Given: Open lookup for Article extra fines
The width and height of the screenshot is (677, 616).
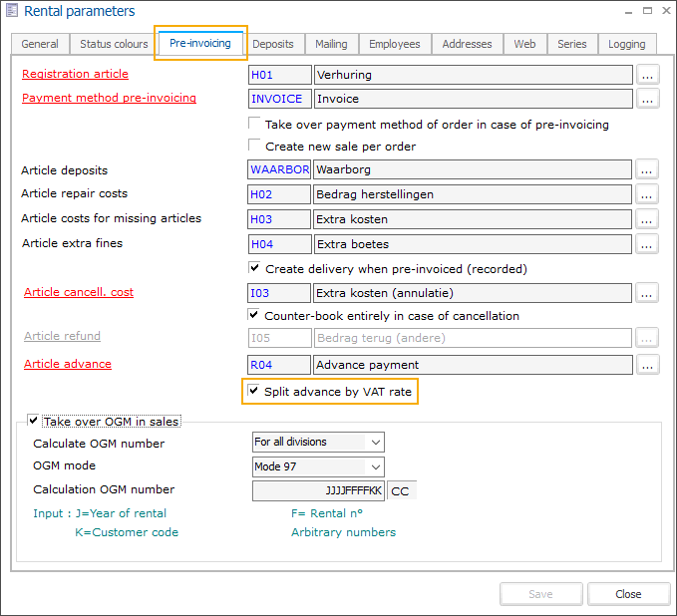Looking at the screenshot, I should pyautogui.click(x=648, y=244).
